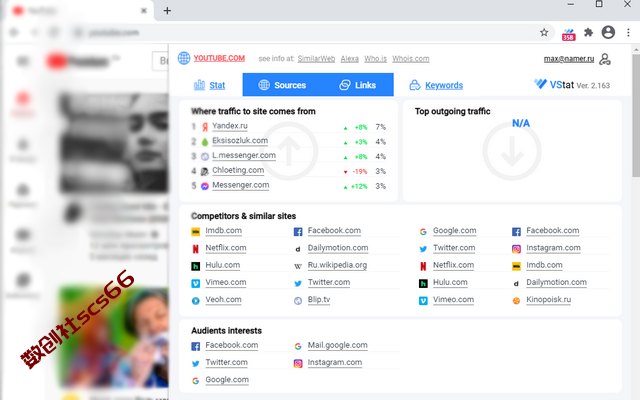Click the Twitter bird in Audients interests

tap(196, 364)
